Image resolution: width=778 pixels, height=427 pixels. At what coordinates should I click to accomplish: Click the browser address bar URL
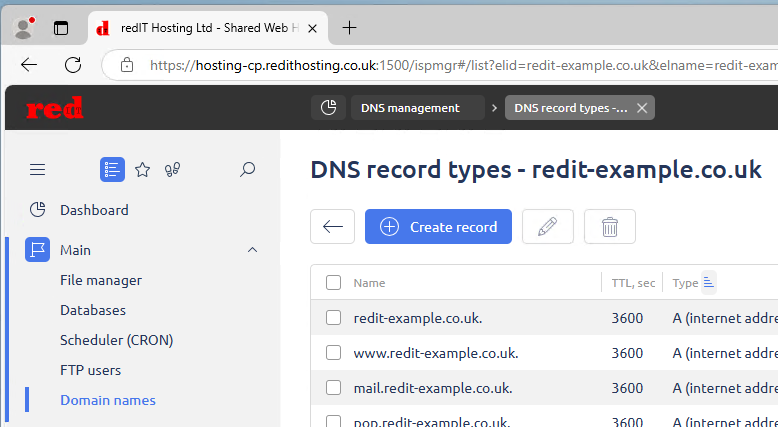463,65
